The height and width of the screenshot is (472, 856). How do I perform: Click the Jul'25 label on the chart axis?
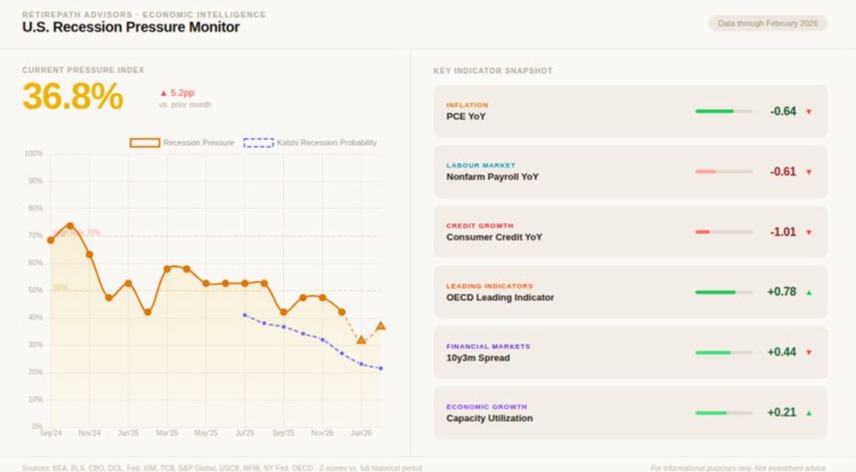coord(244,433)
